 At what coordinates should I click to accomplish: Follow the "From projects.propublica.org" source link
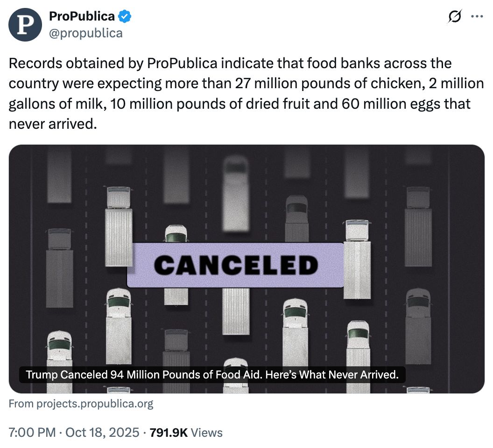(x=81, y=403)
